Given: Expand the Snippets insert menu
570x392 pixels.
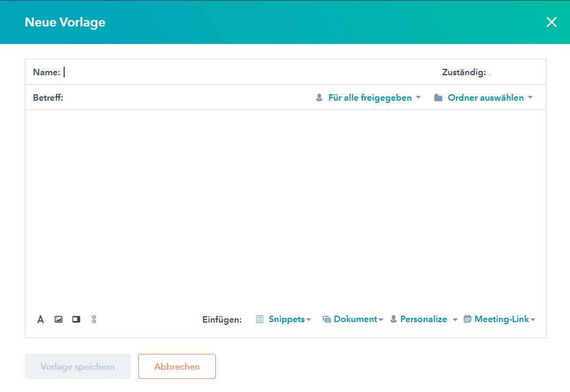Looking at the screenshot, I should click(290, 319).
